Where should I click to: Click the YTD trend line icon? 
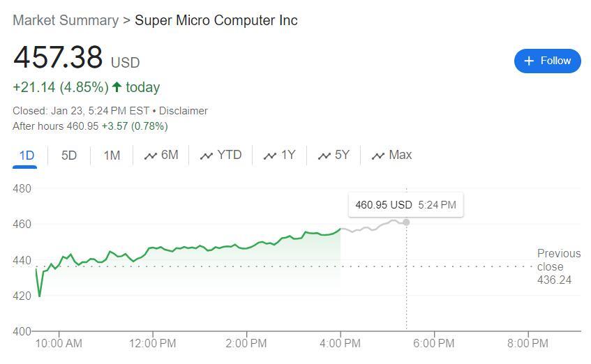click(x=206, y=156)
